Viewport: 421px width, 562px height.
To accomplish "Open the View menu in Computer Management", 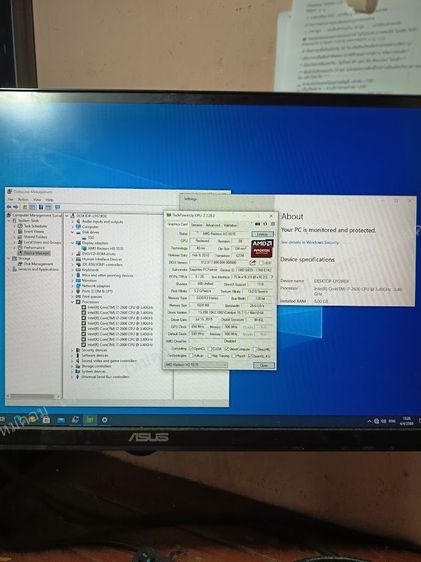I will pyautogui.click(x=37, y=200).
